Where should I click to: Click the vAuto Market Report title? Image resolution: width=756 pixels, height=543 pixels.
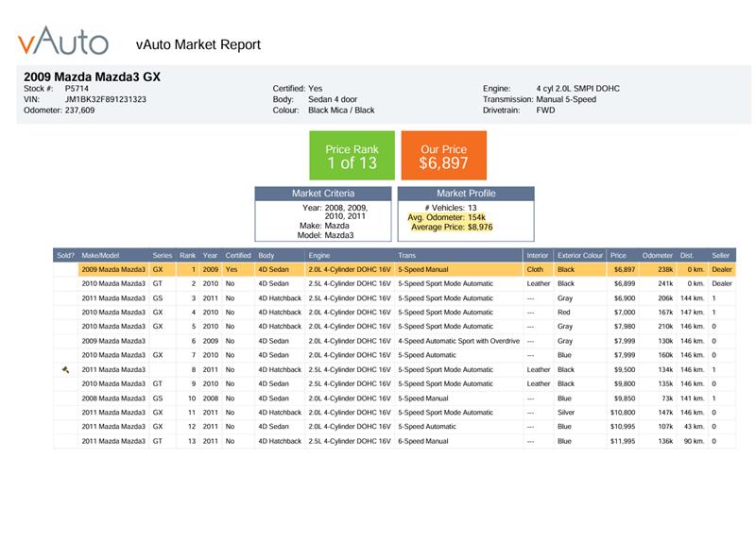tap(198, 44)
